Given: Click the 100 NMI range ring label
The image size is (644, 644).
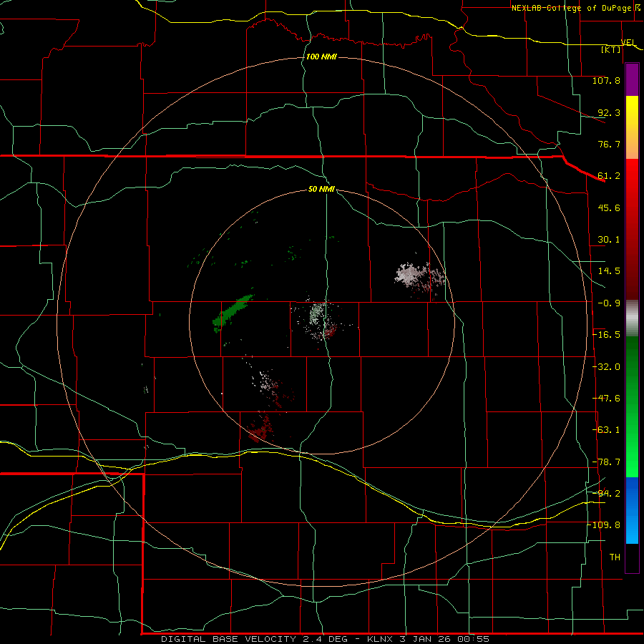Looking at the screenshot, I should point(321,57).
